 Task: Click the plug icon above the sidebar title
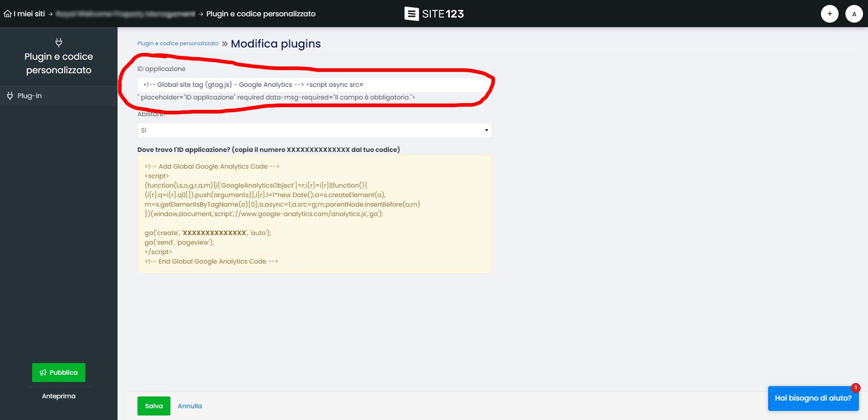pos(58,42)
